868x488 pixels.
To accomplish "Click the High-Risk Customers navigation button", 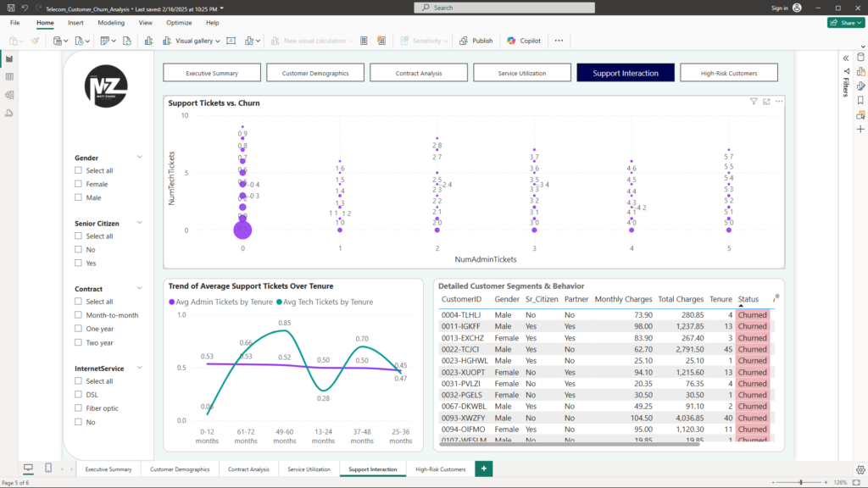I will [x=729, y=73].
